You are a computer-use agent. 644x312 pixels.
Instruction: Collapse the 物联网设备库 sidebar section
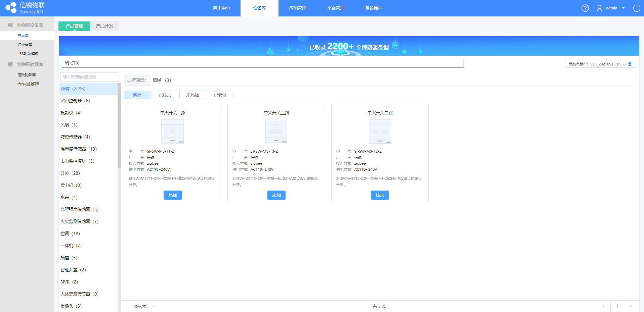(30, 25)
